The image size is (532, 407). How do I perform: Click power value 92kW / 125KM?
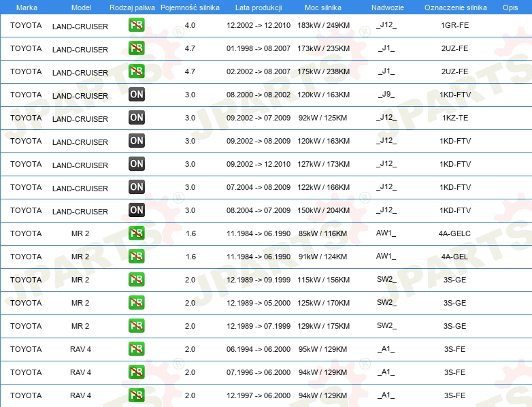pos(322,118)
